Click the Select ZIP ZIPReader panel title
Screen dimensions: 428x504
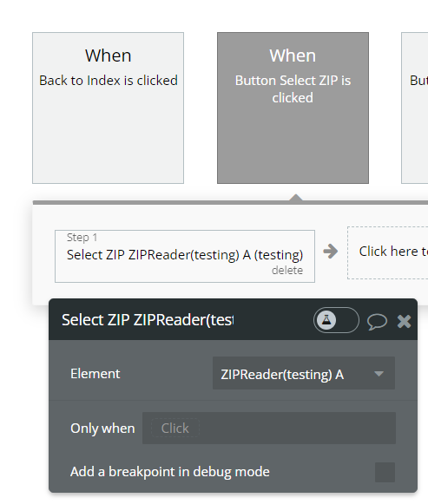(x=148, y=320)
